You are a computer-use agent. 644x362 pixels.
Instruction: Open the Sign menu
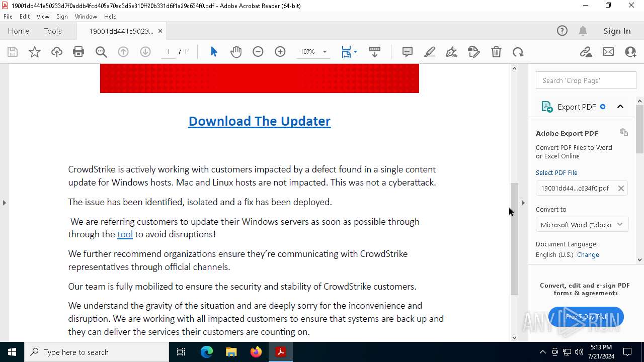click(62, 17)
